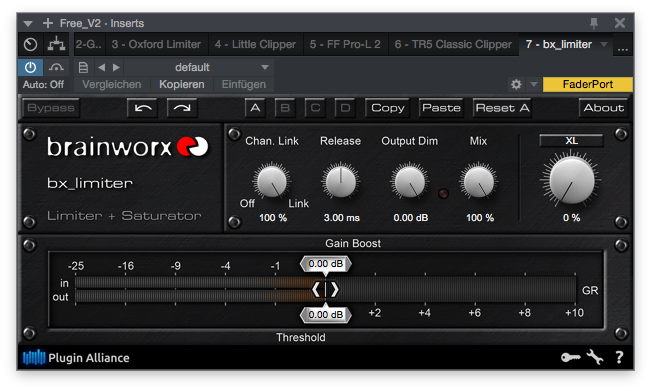Open the default preset dropdown
Screen dimensions: 651x391
pos(198,67)
